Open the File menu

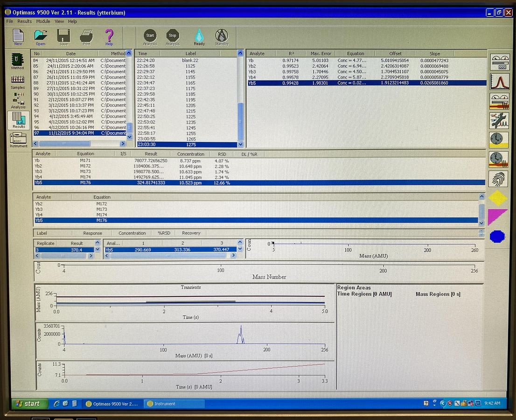pyautogui.click(x=9, y=21)
